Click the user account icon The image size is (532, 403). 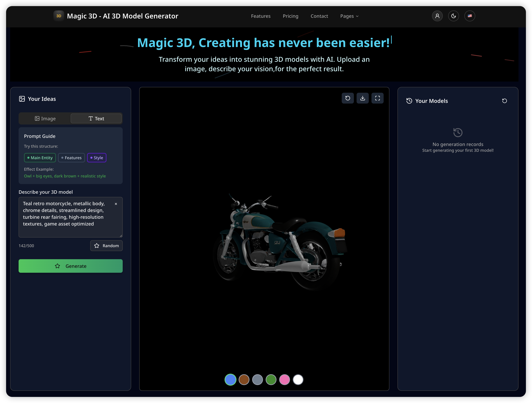click(x=437, y=16)
